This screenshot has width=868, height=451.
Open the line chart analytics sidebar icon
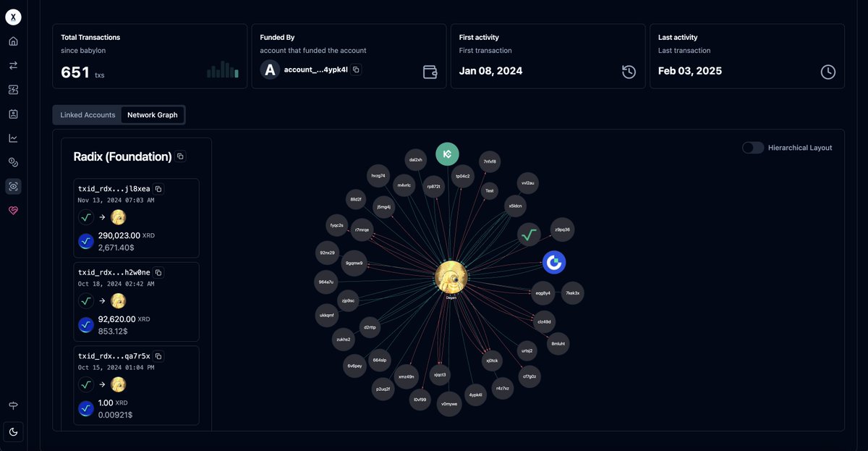click(13, 138)
